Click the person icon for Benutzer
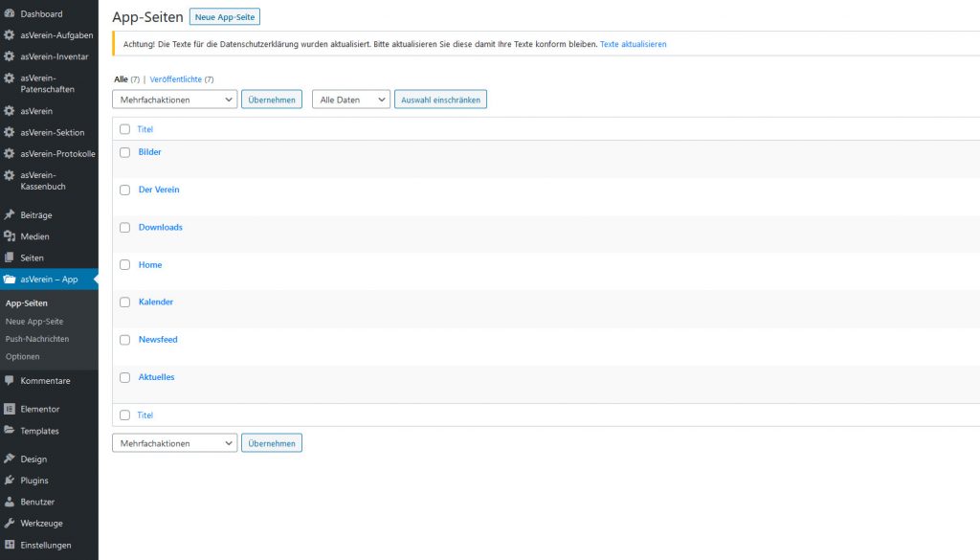The image size is (980, 560). [10, 502]
